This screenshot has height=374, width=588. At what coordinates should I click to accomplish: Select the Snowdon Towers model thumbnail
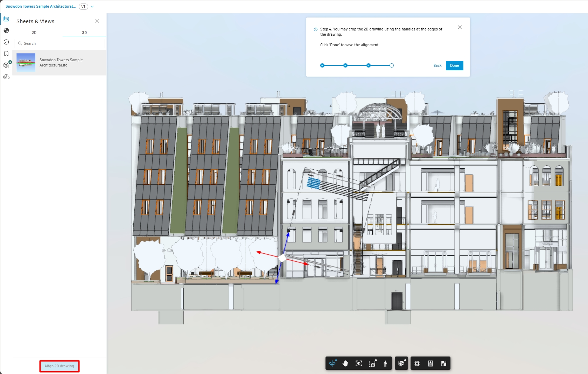(26, 62)
